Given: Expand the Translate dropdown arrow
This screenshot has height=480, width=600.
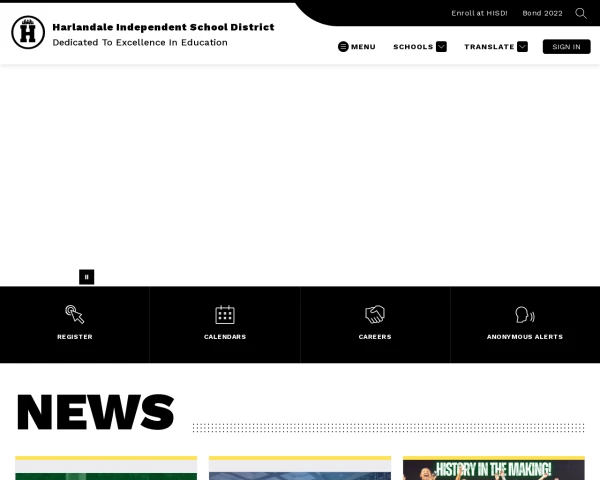Looking at the screenshot, I should click(x=522, y=47).
